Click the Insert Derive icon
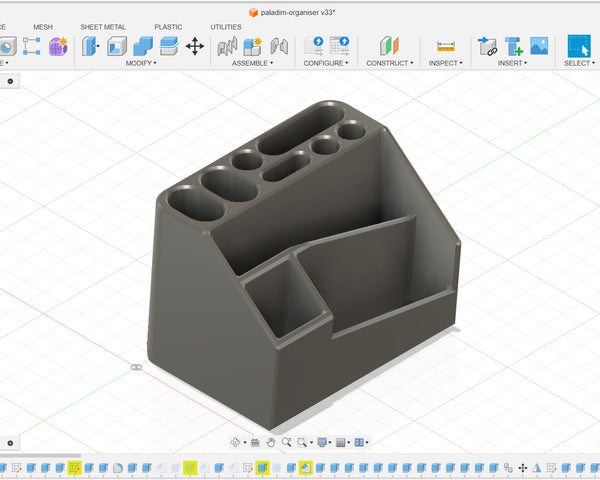This screenshot has height=480, width=600. tap(487, 46)
